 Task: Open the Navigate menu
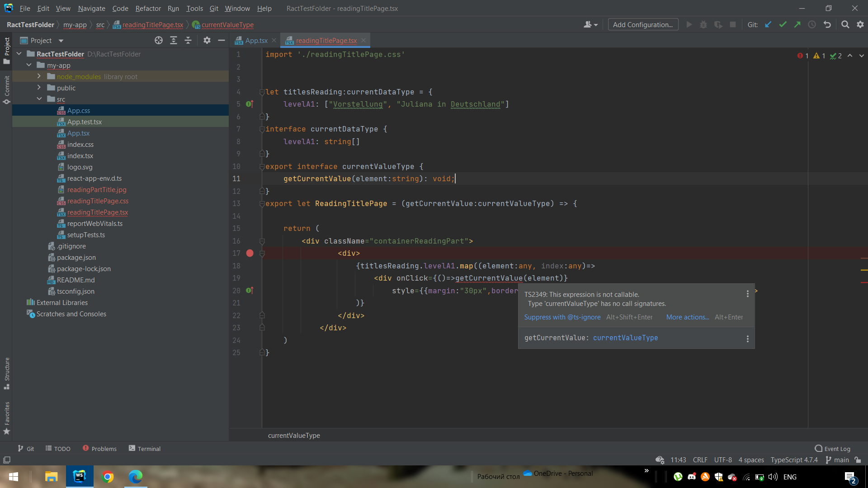click(x=91, y=8)
